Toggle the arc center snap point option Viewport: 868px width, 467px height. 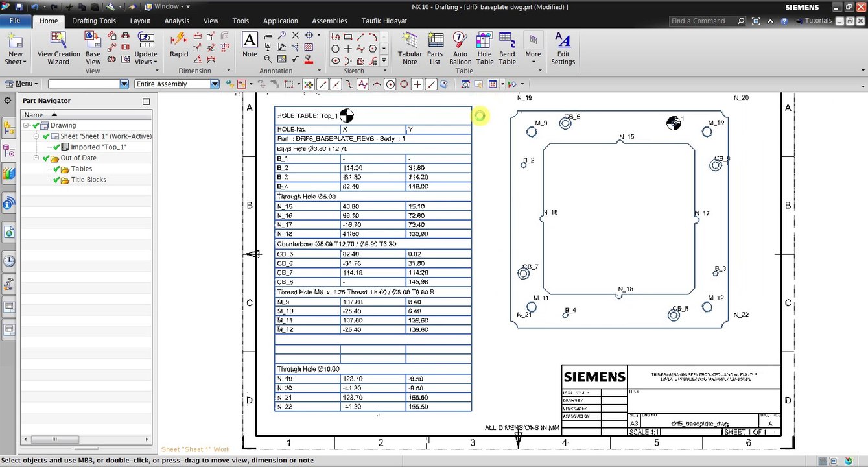tap(390, 84)
